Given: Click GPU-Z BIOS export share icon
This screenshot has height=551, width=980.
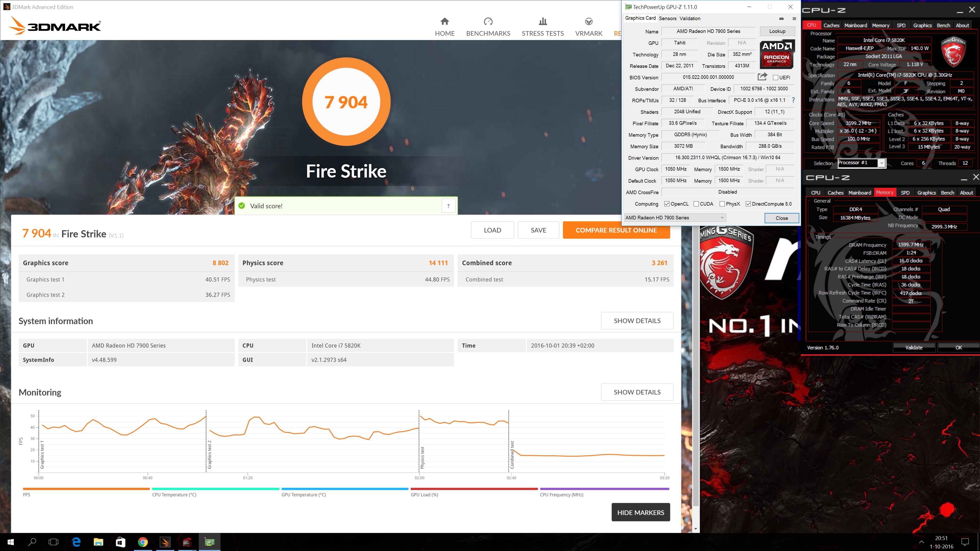Looking at the screenshot, I should (762, 77).
